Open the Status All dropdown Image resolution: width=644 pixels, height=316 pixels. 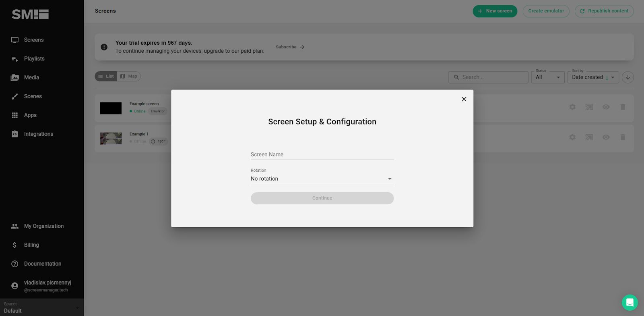tap(548, 77)
